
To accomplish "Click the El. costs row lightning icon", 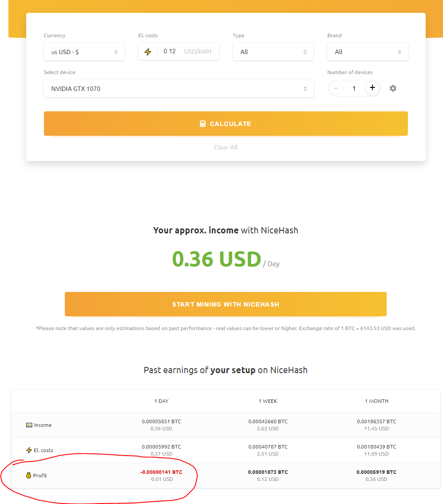I will point(29,450).
